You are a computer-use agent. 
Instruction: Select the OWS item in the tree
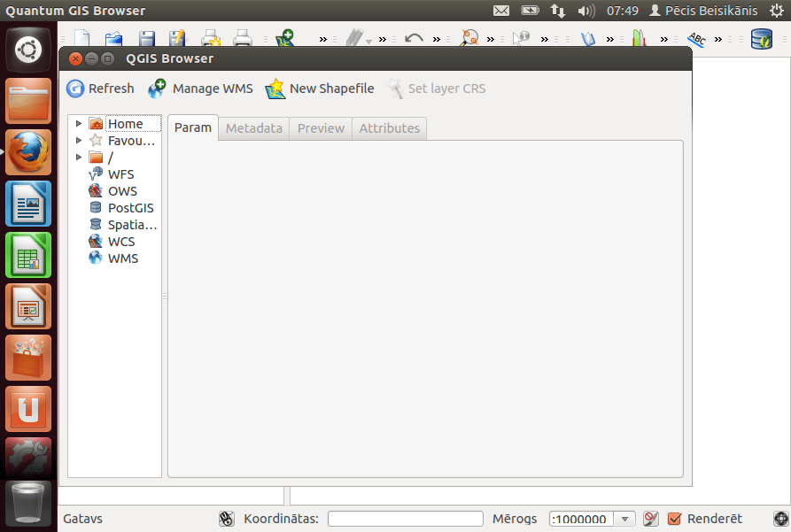pos(122,191)
